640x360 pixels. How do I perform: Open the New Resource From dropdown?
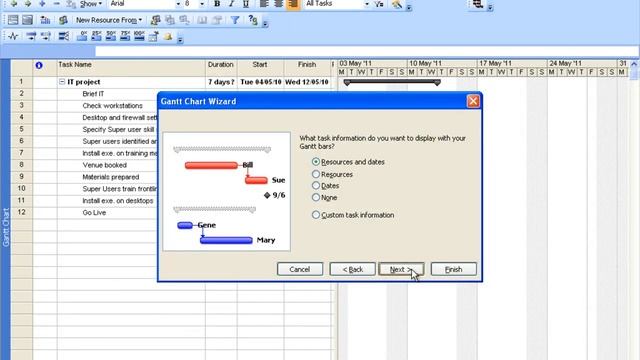[109, 20]
